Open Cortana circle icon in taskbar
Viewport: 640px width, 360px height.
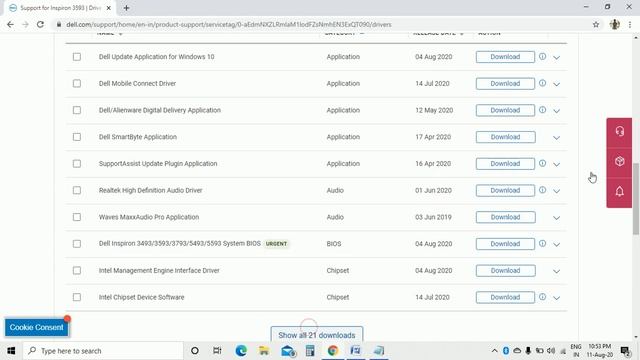195,351
